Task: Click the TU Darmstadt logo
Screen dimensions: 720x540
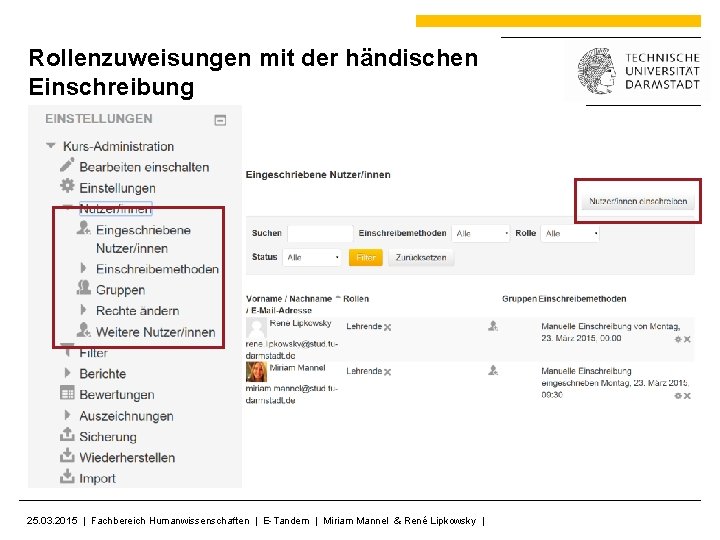Action: click(x=639, y=71)
